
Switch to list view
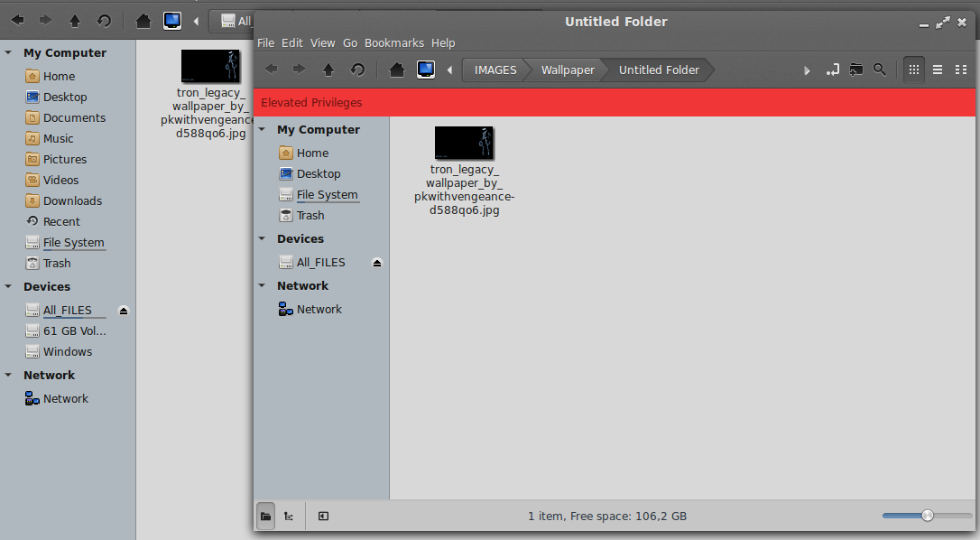[938, 70]
